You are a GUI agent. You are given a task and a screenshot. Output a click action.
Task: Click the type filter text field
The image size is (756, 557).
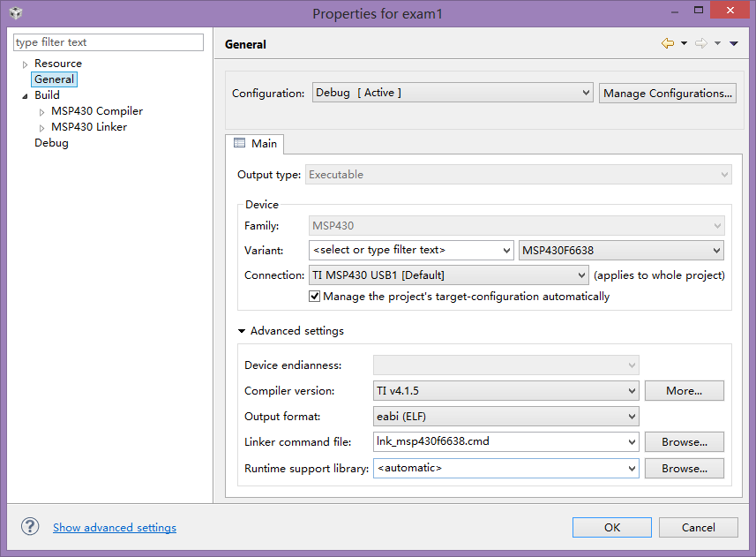tap(109, 42)
